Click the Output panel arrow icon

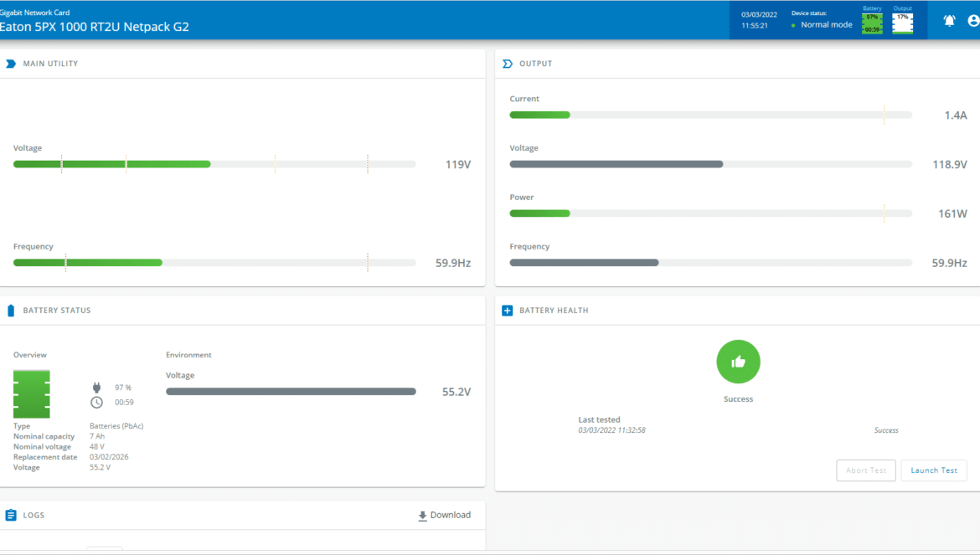(508, 64)
